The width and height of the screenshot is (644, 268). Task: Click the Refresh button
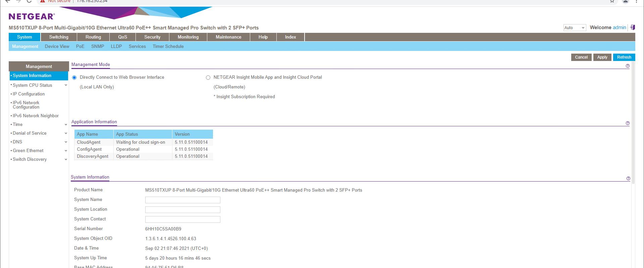[624, 57]
